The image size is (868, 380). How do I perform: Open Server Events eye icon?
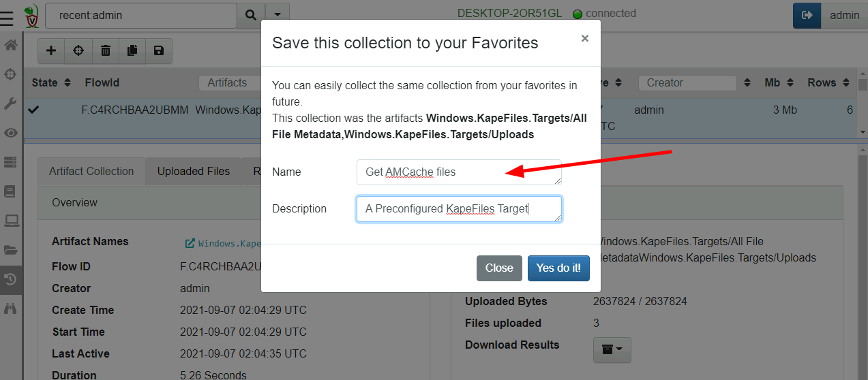coord(10,133)
